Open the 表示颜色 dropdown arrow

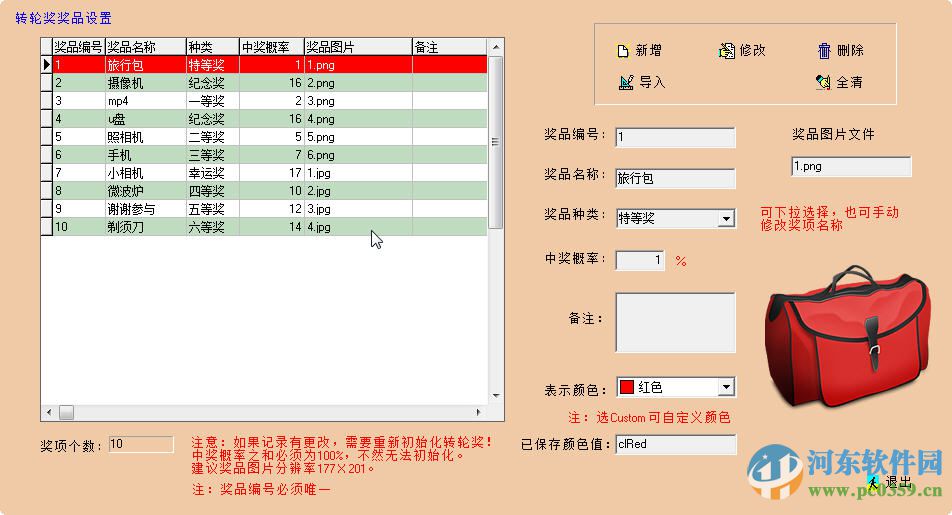pos(726,387)
